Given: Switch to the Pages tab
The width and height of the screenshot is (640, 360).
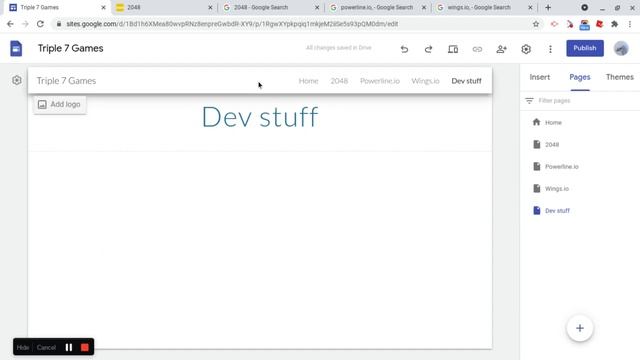Looking at the screenshot, I should click(x=580, y=77).
